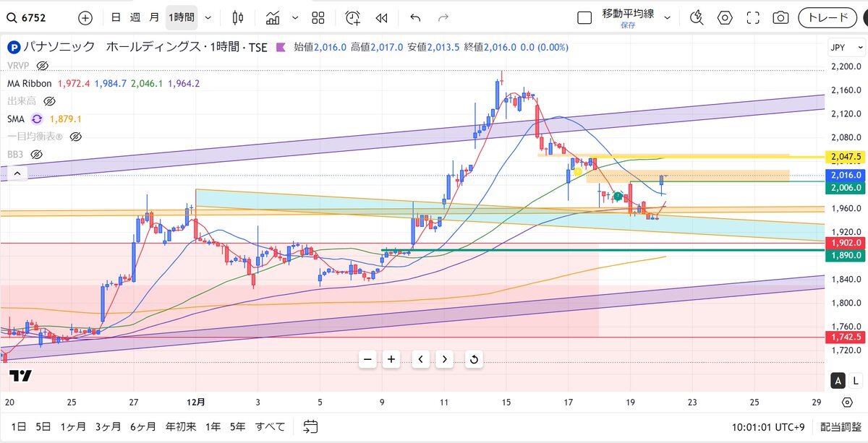The height and width of the screenshot is (443, 868).
Task: Open the candlestick chart type selector
Action: click(x=238, y=17)
